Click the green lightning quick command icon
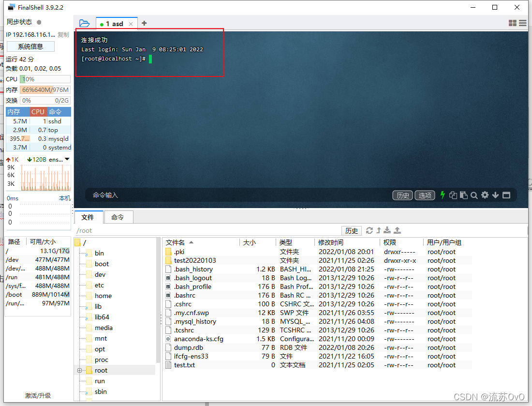This screenshot has width=532, height=406. [443, 195]
